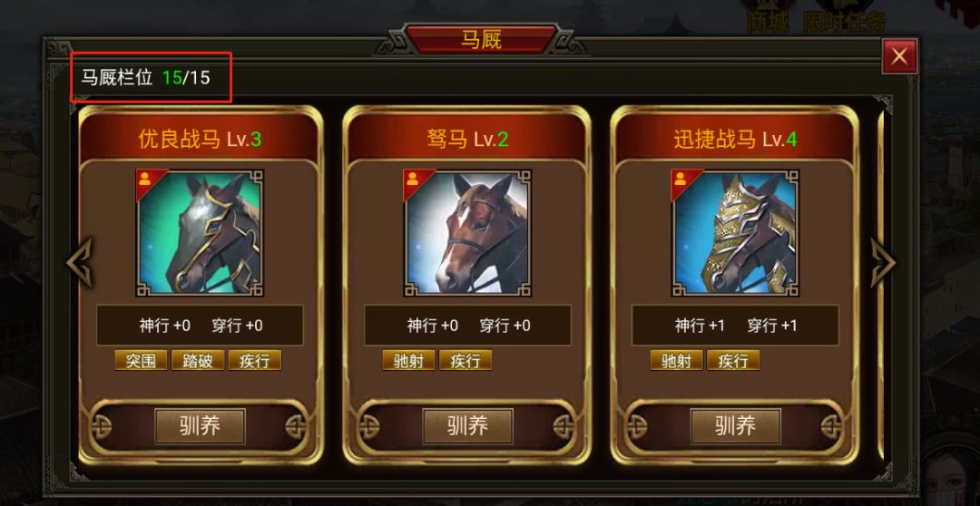
Task: Open the 突围 skill tag
Action: pyautogui.click(x=141, y=360)
